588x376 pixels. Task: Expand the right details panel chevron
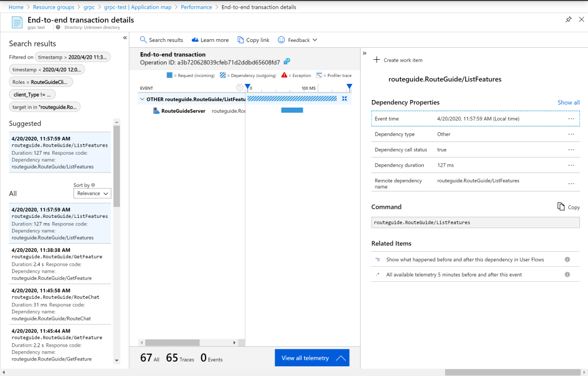[365, 53]
